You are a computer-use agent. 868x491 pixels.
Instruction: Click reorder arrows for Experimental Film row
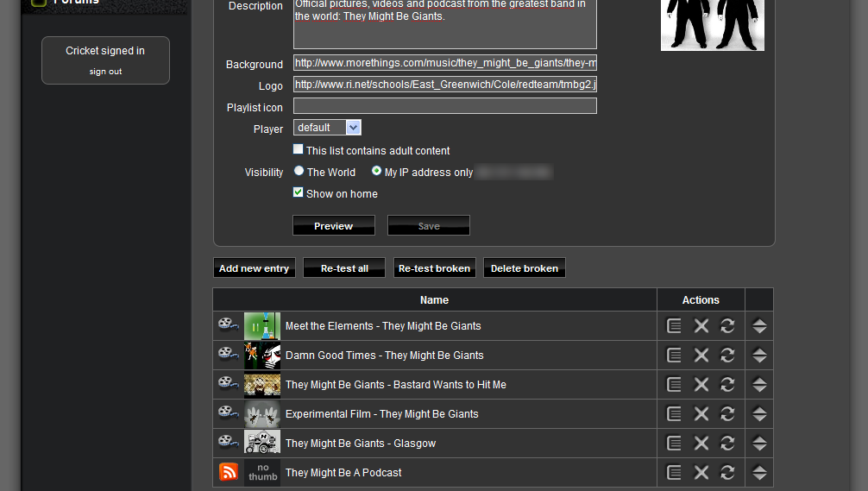pos(759,414)
